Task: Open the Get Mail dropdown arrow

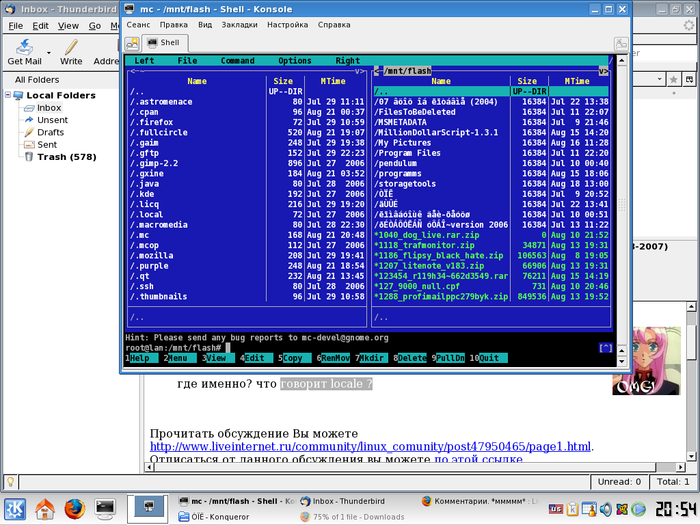Action: click(49, 53)
